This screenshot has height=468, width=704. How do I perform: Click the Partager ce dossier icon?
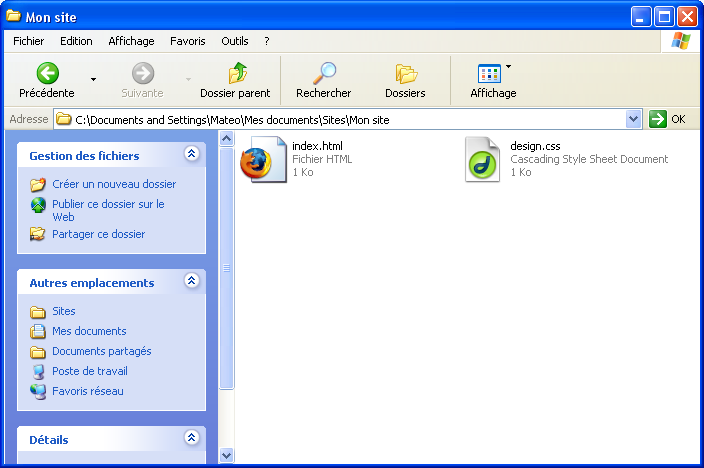coord(38,234)
